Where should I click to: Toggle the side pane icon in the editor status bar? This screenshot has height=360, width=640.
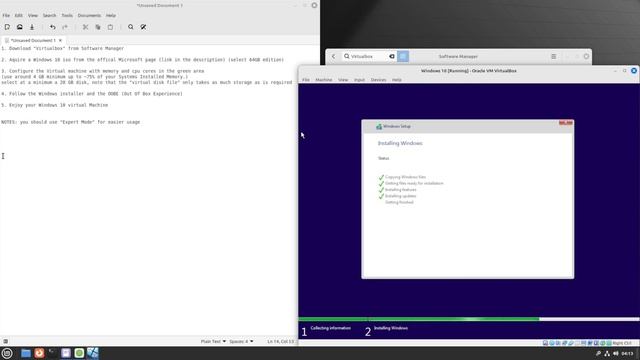point(6,341)
